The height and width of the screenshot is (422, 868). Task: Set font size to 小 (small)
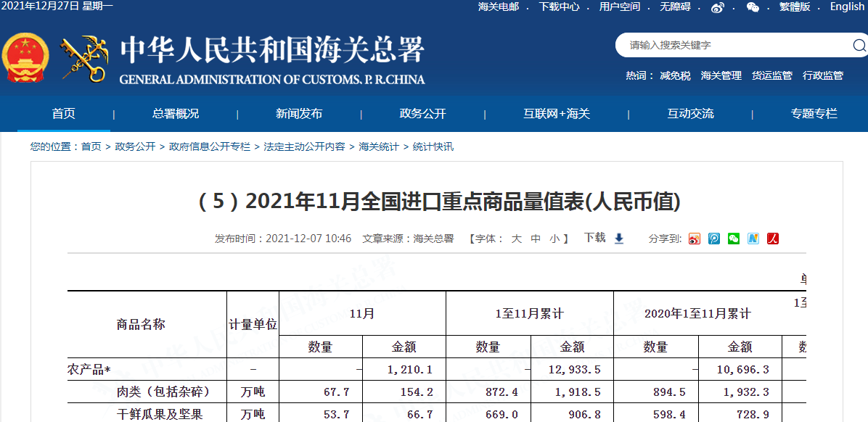tap(554, 239)
